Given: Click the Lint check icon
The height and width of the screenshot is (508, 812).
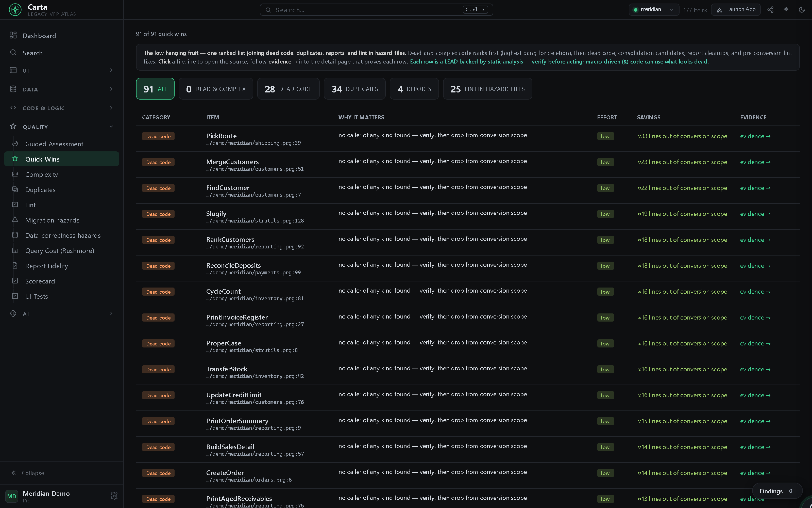Looking at the screenshot, I should (x=15, y=205).
